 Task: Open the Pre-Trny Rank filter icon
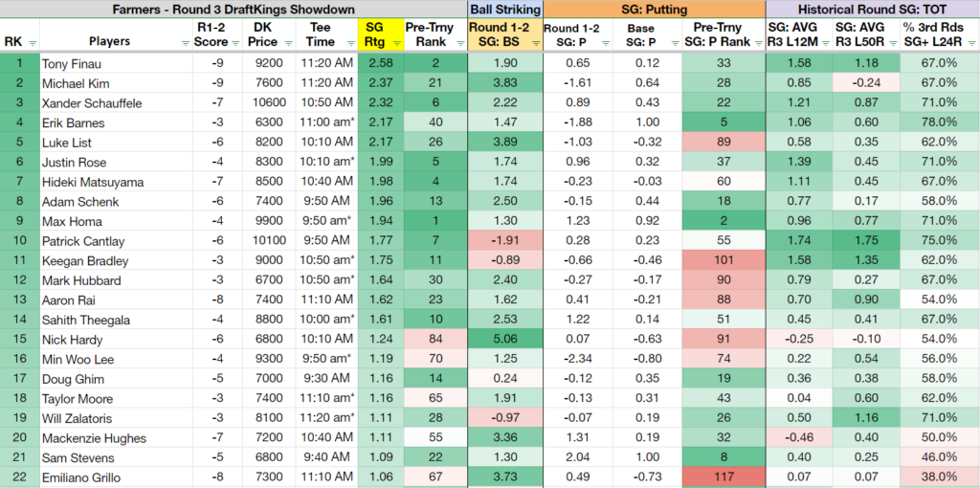tap(459, 43)
